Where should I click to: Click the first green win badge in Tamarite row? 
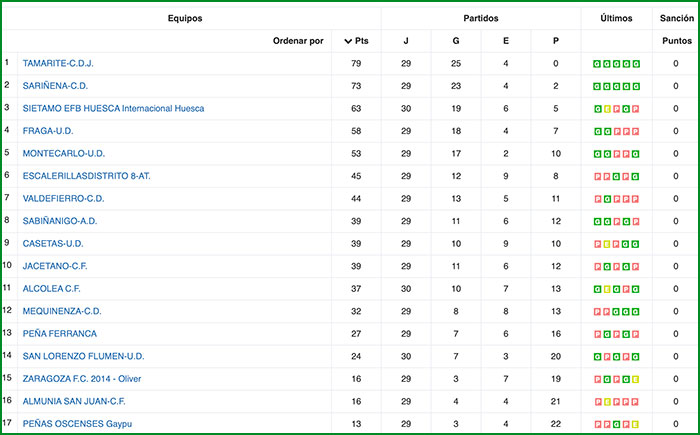pyautogui.click(x=597, y=64)
